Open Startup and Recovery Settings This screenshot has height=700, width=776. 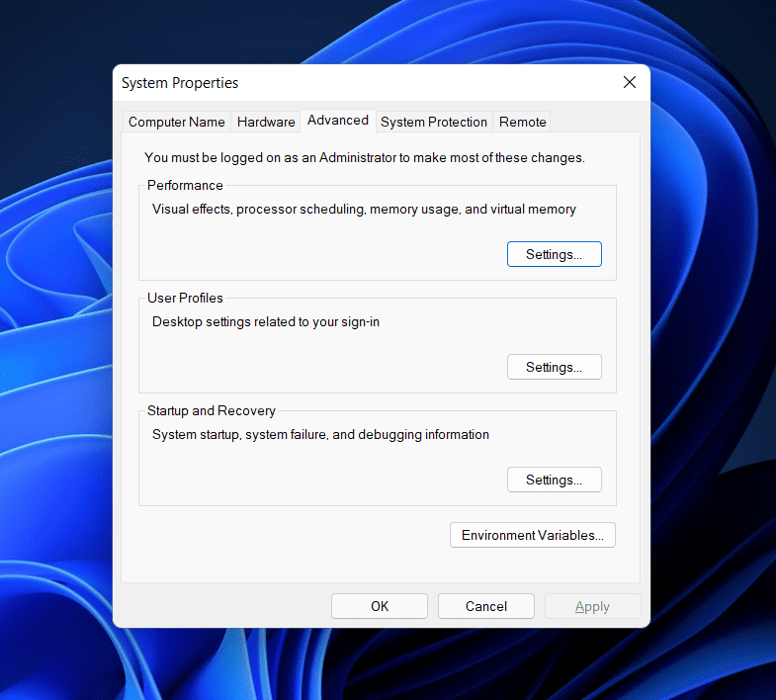(554, 480)
